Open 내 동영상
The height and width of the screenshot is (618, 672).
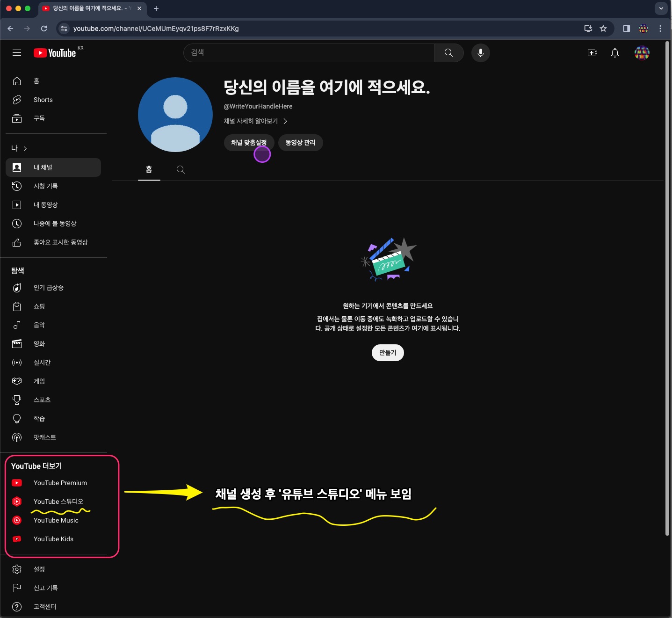[x=53, y=205]
